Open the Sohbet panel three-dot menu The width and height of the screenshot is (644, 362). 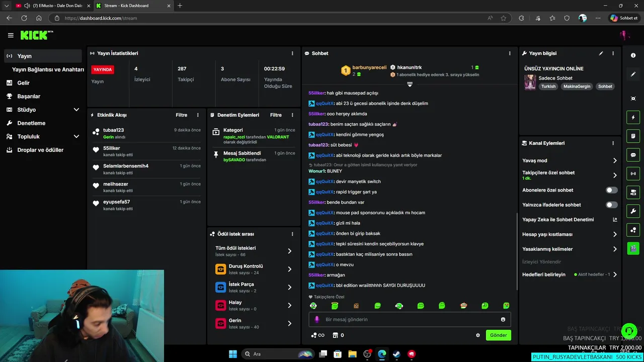pos(510,53)
